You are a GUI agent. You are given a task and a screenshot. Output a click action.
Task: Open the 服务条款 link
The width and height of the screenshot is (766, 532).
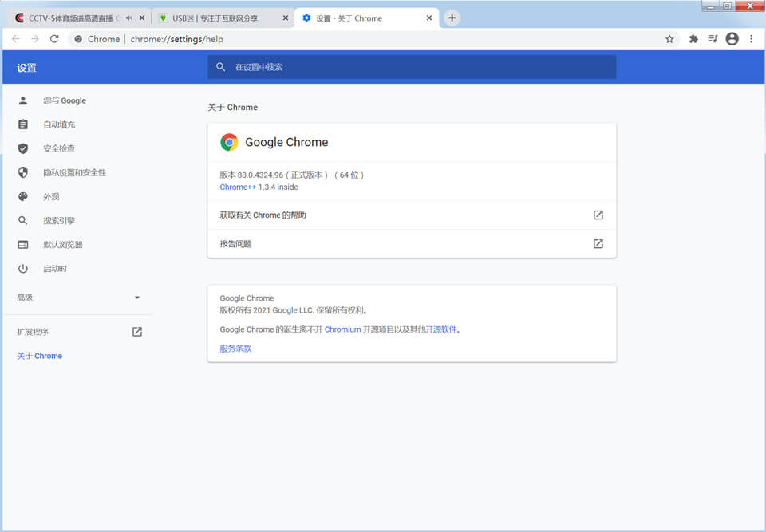pos(235,349)
